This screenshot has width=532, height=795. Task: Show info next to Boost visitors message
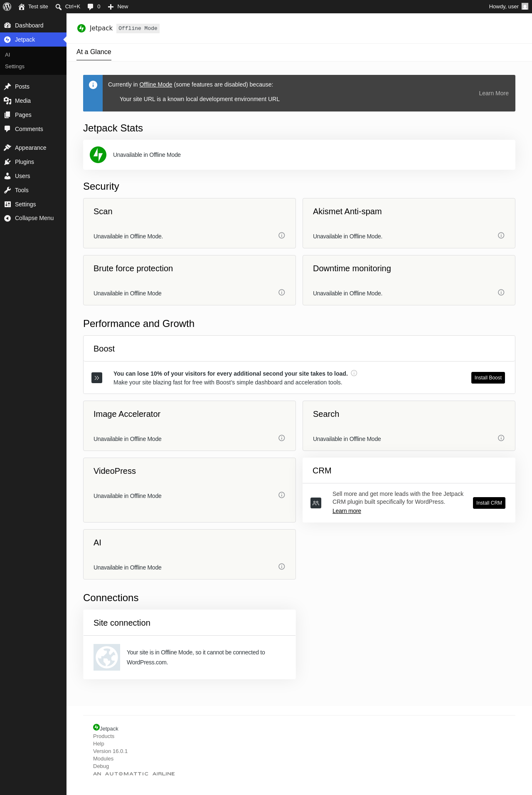tap(354, 373)
